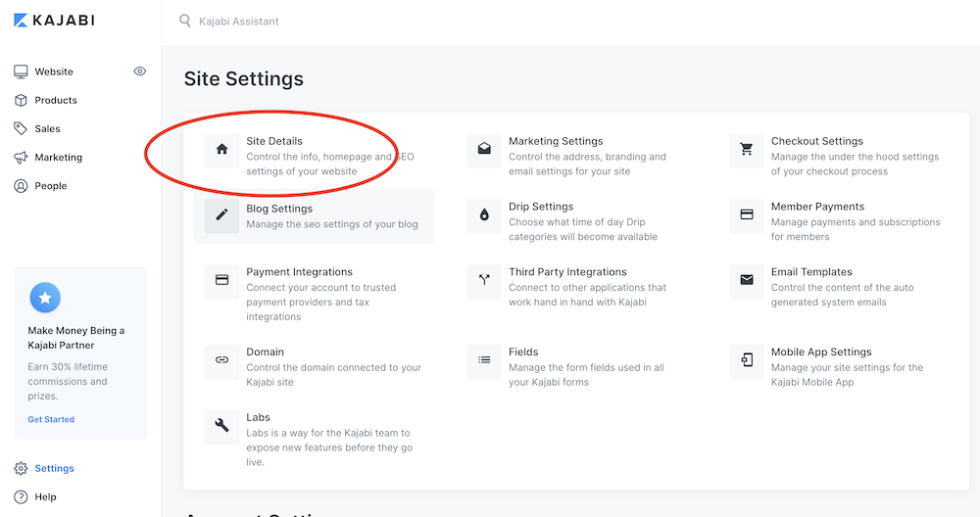
Task: Click the Fields list icon
Action: coord(484,360)
